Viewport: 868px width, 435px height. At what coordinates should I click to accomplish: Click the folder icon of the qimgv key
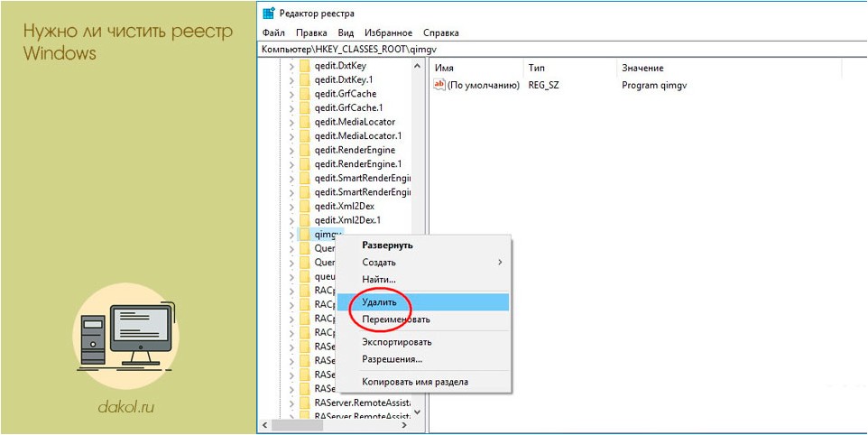tap(304, 234)
